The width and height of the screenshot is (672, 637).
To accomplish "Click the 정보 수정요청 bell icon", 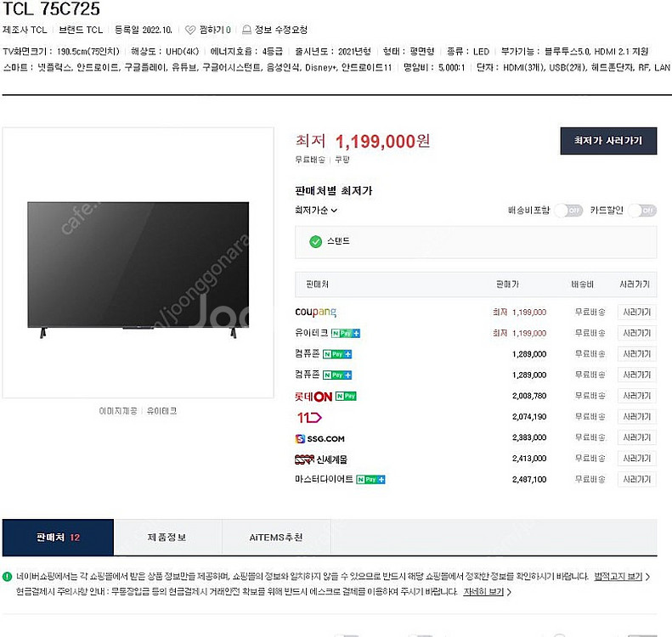I will click(246, 30).
